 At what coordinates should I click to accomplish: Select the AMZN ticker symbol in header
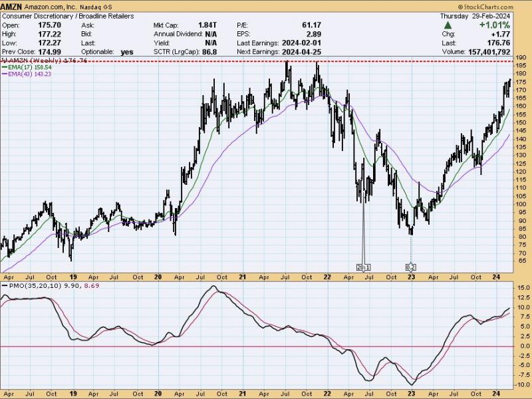11,7
